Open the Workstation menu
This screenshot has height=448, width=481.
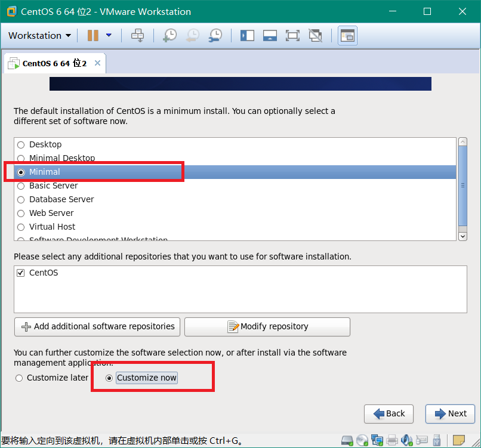[x=39, y=36]
